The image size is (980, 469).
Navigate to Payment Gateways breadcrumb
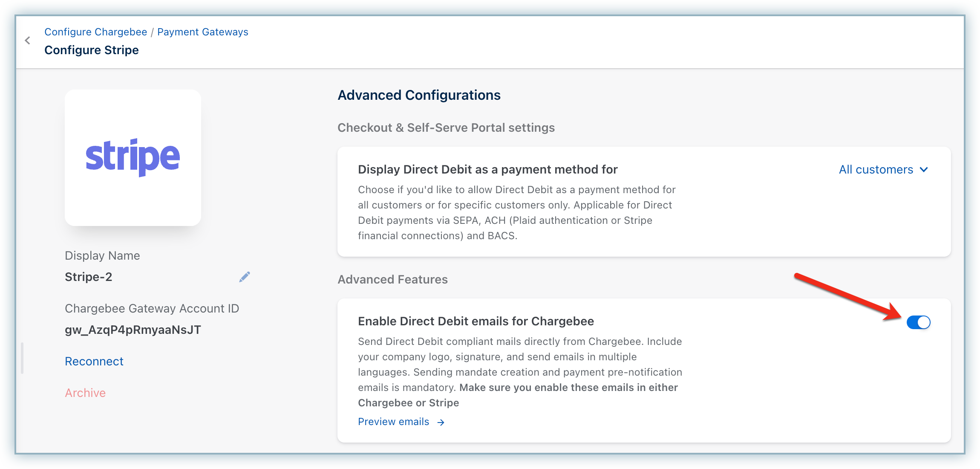pyautogui.click(x=202, y=32)
